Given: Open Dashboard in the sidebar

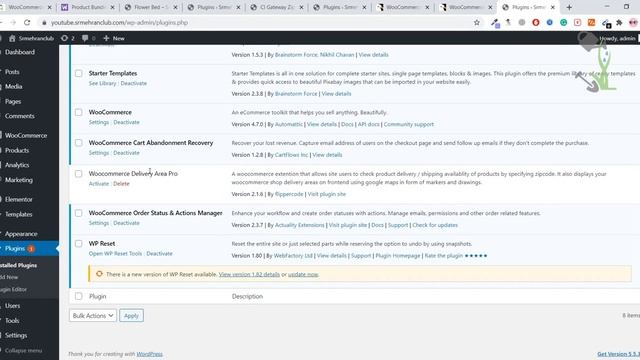Looking at the screenshot, I should [20, 52].
